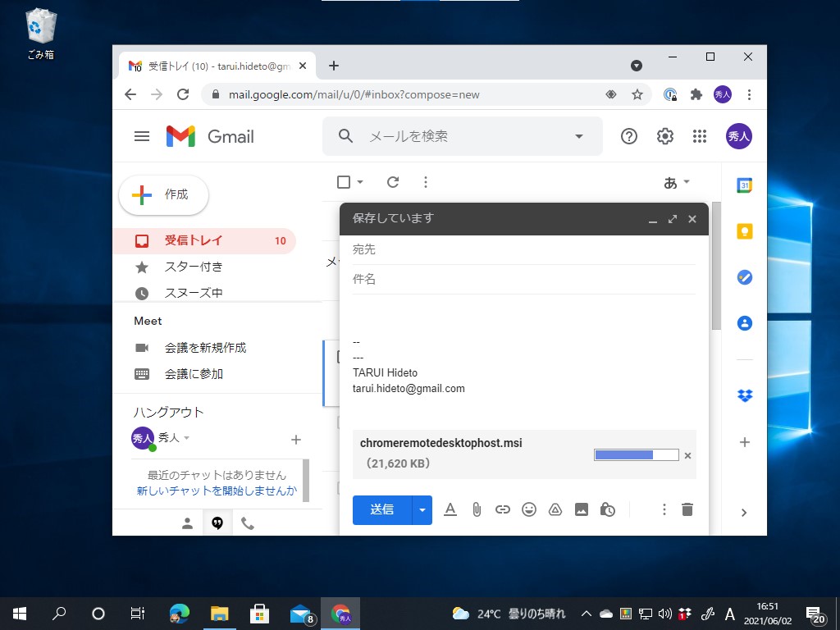Select スター付き in the Gmail sidebar

pos(194,267)
